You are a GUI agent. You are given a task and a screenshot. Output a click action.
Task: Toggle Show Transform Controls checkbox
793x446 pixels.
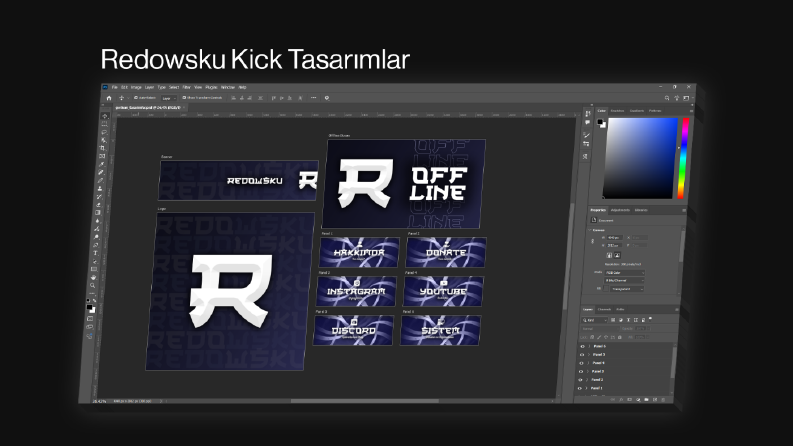[184, 98]
